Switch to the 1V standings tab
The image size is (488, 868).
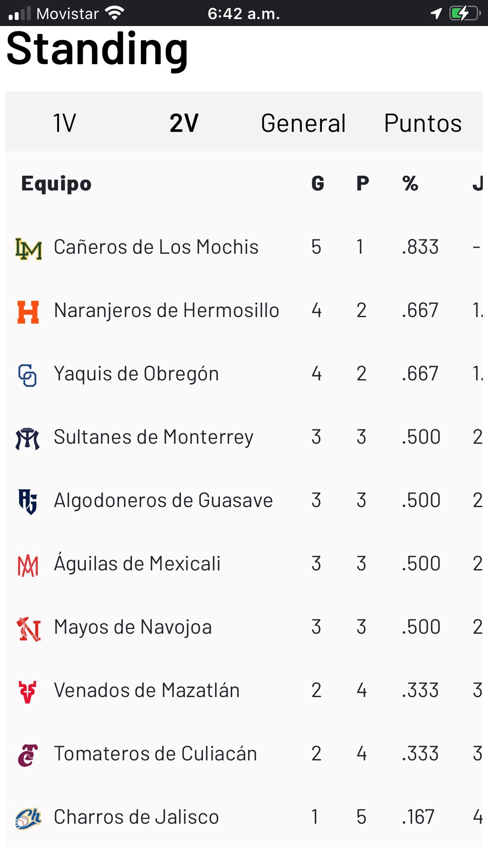65,123
